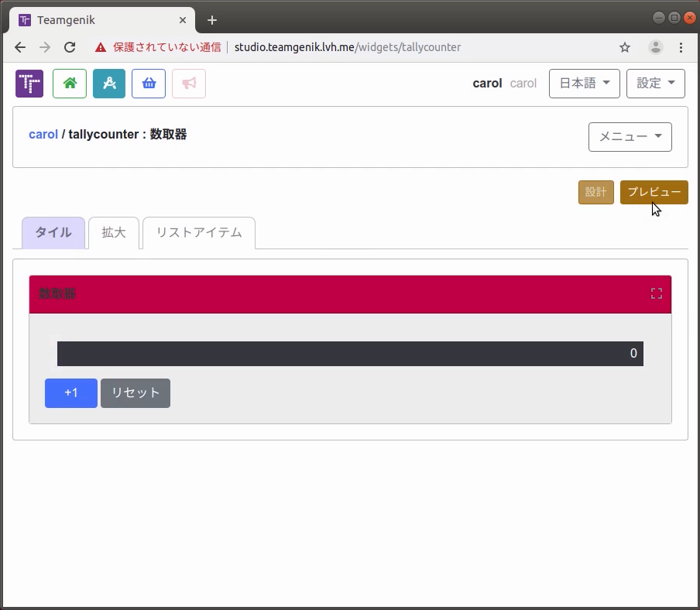
Task: Click the purple Teamgenik logo icon
Action: pyautogui.click(x=29, y=84)
